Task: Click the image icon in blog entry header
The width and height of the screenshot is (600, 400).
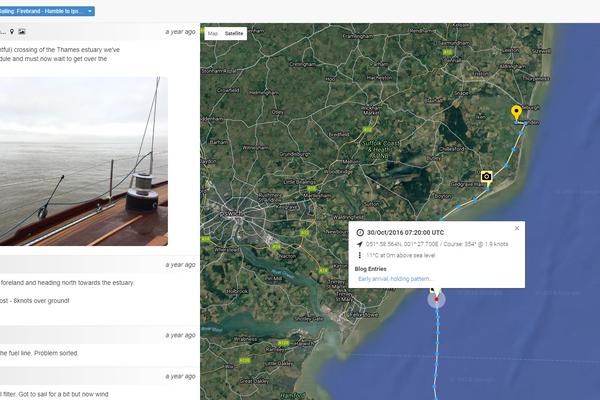Action: click(x=22, y=32)
